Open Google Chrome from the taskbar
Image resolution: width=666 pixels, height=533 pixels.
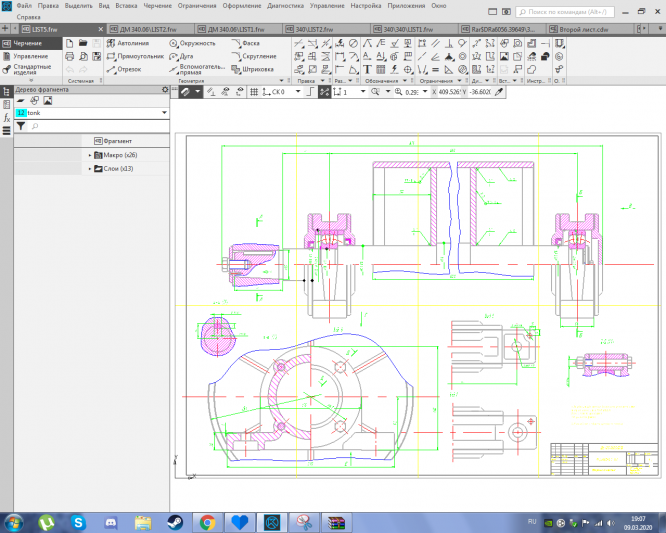click(207, 522)
